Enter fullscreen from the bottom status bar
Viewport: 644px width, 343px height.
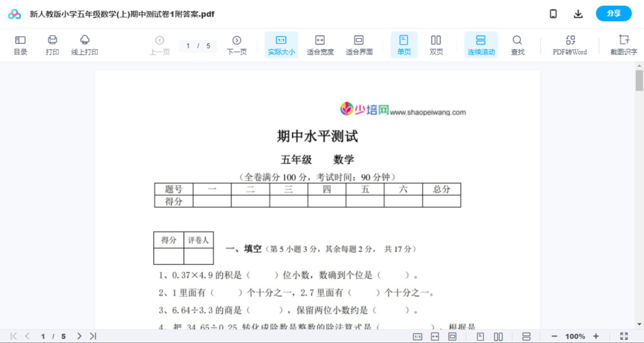pos(623,336)
